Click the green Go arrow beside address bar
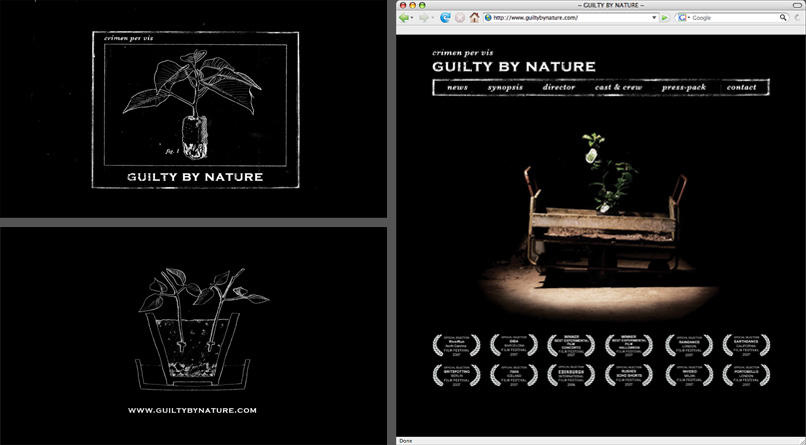 tap(664, 18)
